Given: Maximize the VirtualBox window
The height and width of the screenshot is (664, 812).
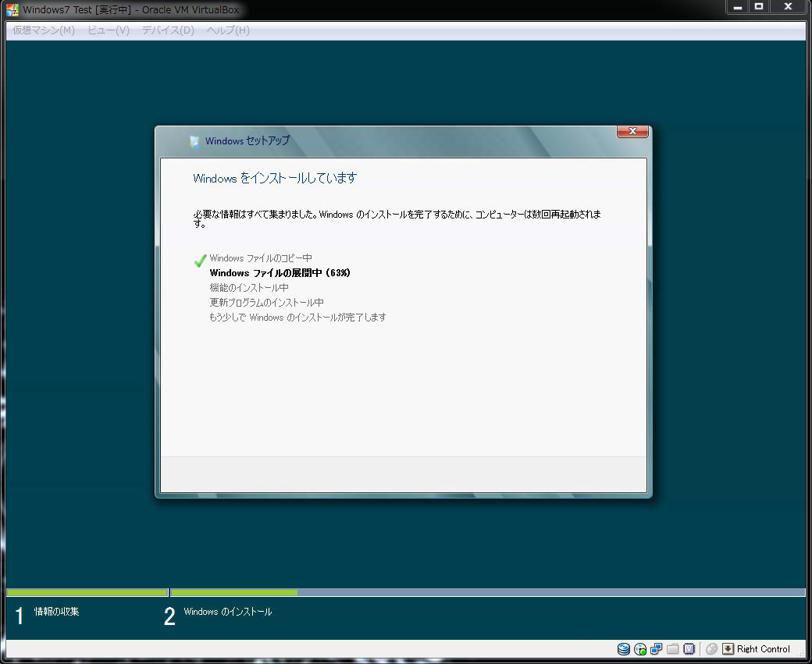Looking at the screenshot, I should (x=759, y=7).
